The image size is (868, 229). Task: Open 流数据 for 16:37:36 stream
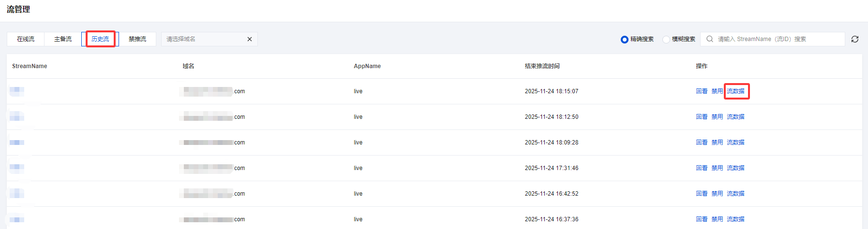point(735,219)
